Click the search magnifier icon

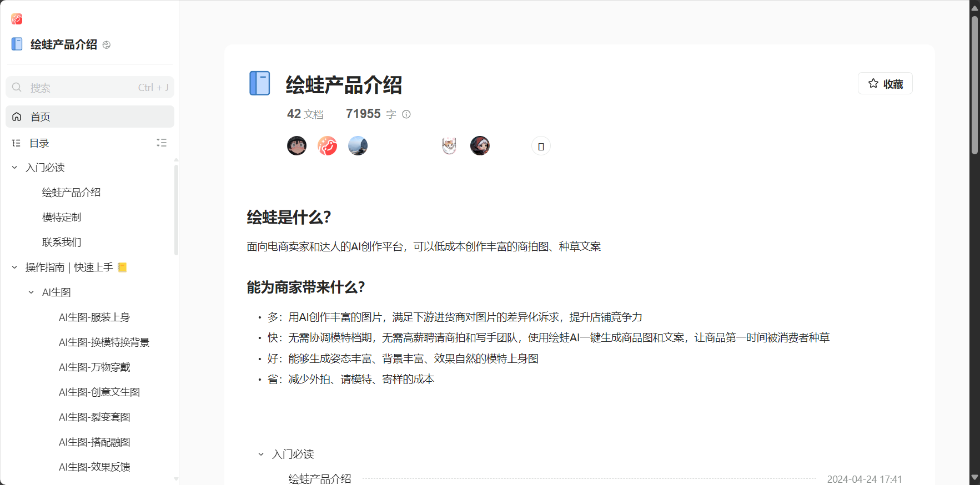(x=17, y=87)
